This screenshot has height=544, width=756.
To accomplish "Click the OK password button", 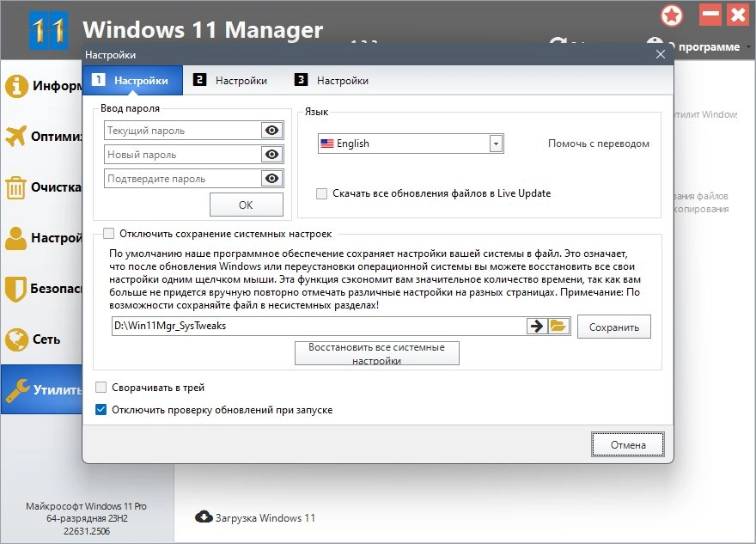I will (247, 205).
